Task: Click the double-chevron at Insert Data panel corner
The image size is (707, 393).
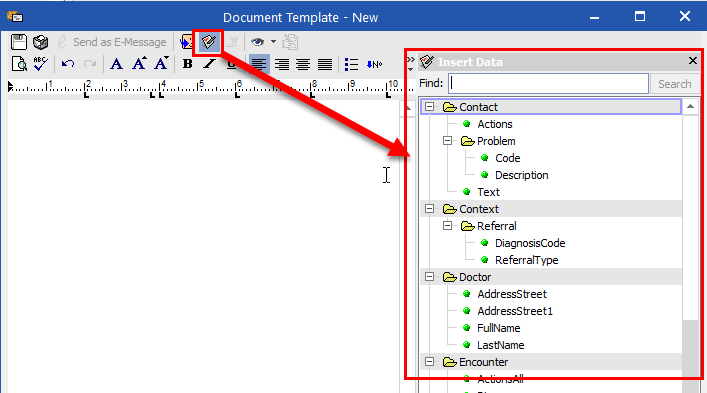Action: (410, 59)
